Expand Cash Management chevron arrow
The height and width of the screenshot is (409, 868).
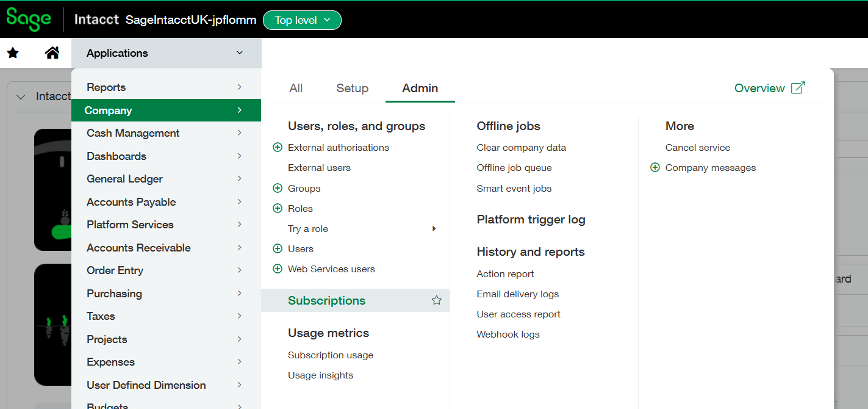240,133
